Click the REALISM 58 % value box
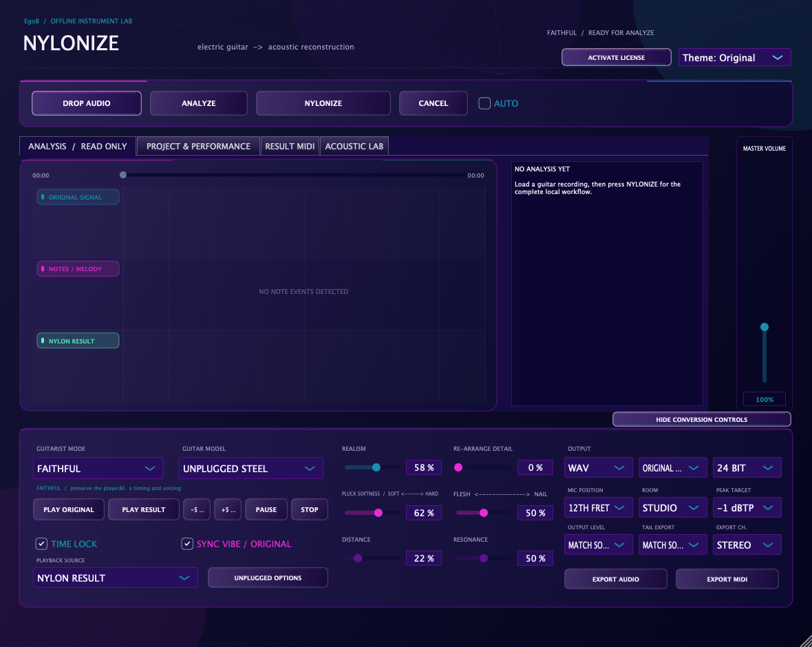 424,468
